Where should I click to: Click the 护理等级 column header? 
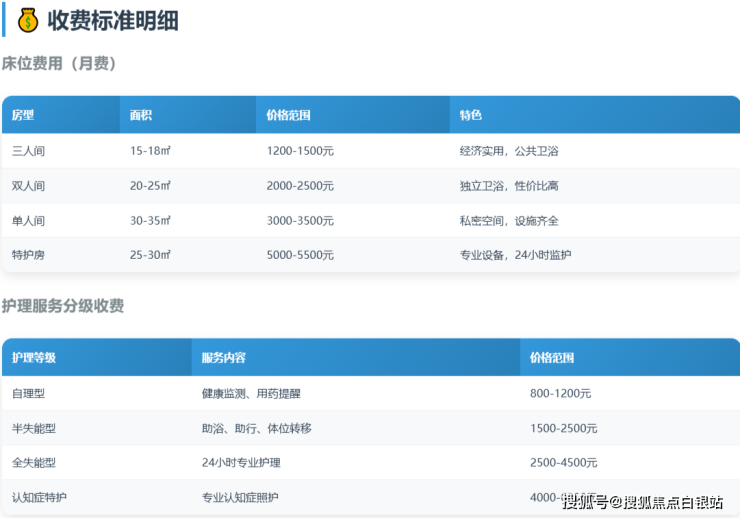[34, 358]
